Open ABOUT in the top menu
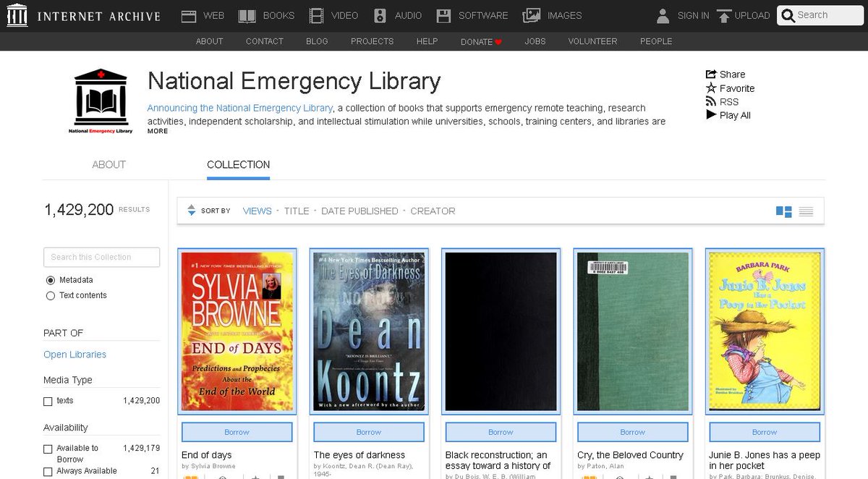Viewport: 868px width, 479px height. pos(210,41)
